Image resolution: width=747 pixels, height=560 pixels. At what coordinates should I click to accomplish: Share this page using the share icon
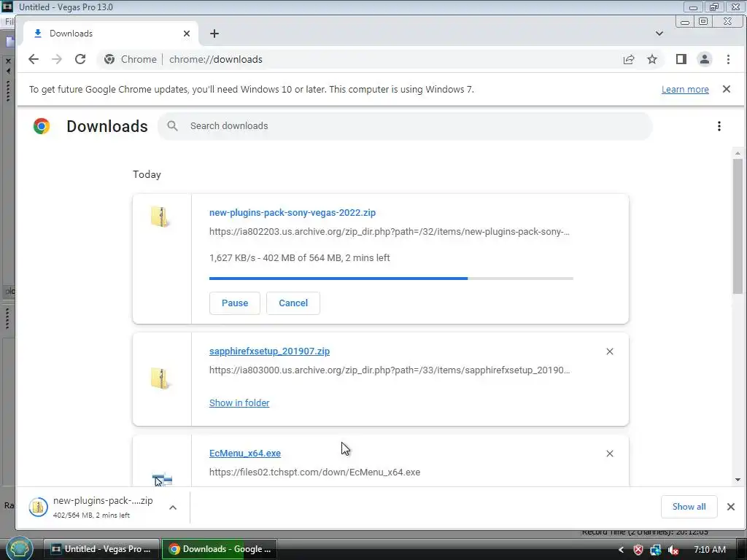point(629,59)
